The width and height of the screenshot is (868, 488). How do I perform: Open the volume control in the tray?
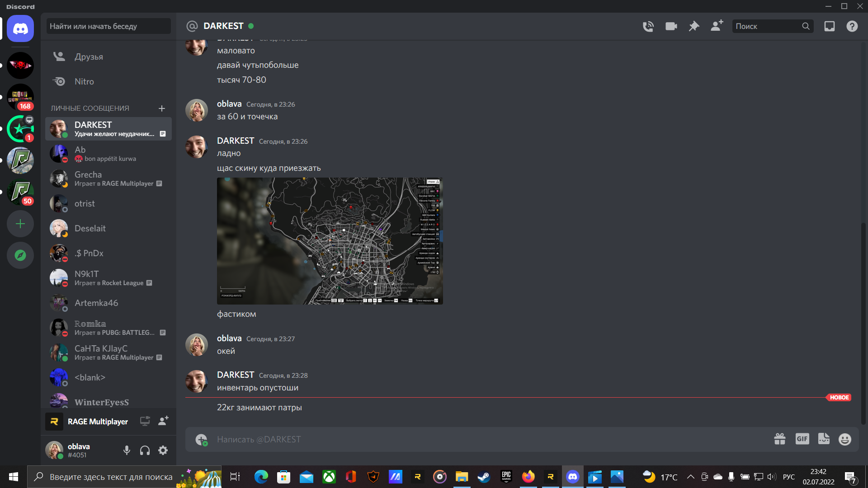[x=772, y=477]
